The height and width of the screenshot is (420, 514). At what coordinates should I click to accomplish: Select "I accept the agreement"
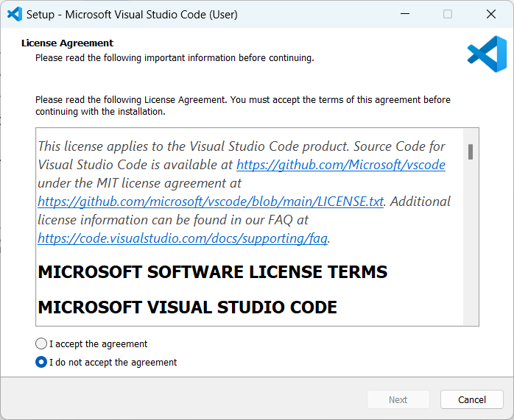[x=41, y=344]
